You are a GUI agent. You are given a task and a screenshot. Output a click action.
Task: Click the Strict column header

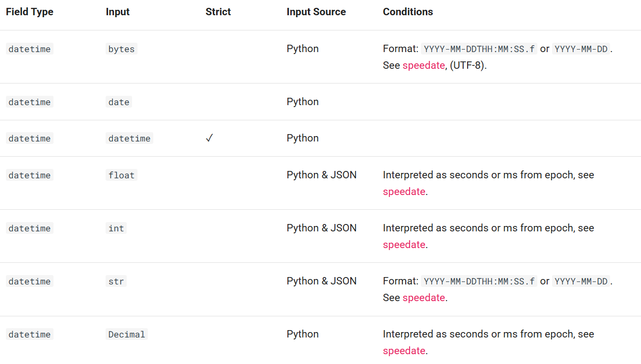[x=218, y=11]
